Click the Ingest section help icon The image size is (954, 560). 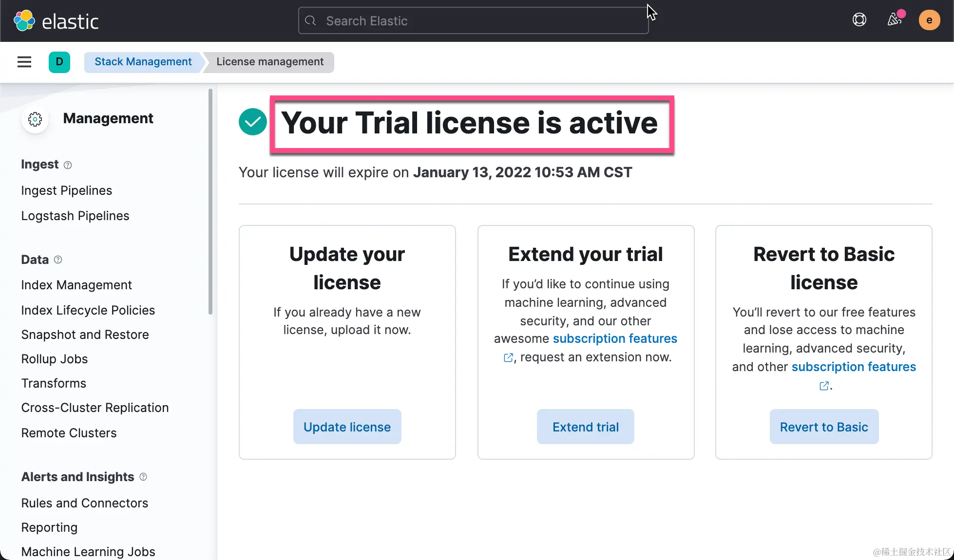pos(68,165)
